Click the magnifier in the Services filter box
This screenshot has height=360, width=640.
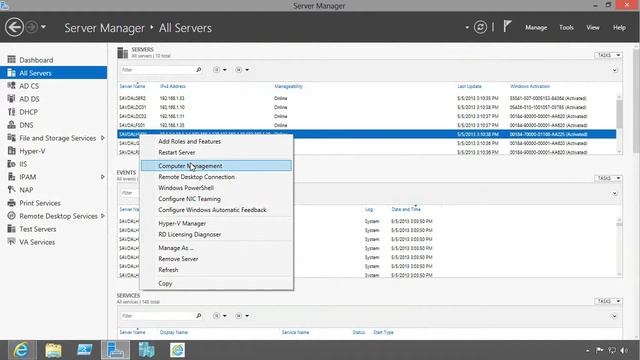point(199,316)
